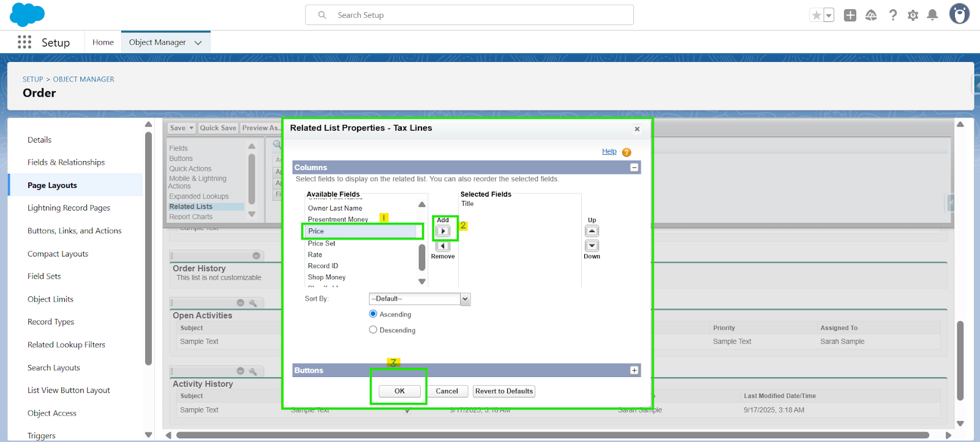Viewport: 980px width, 442px height.
Task: Select Shop Money in Available Fields
Action: pyautogui.click(x=326, y=277)
